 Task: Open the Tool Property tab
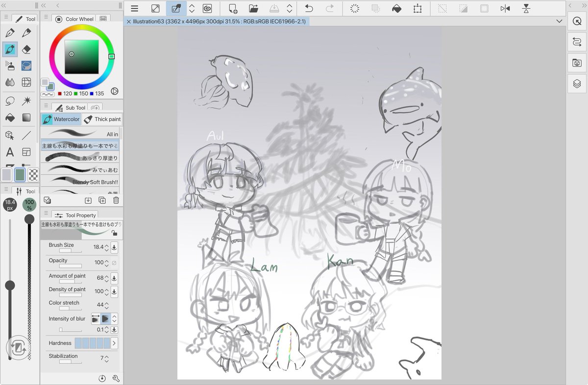75,215
